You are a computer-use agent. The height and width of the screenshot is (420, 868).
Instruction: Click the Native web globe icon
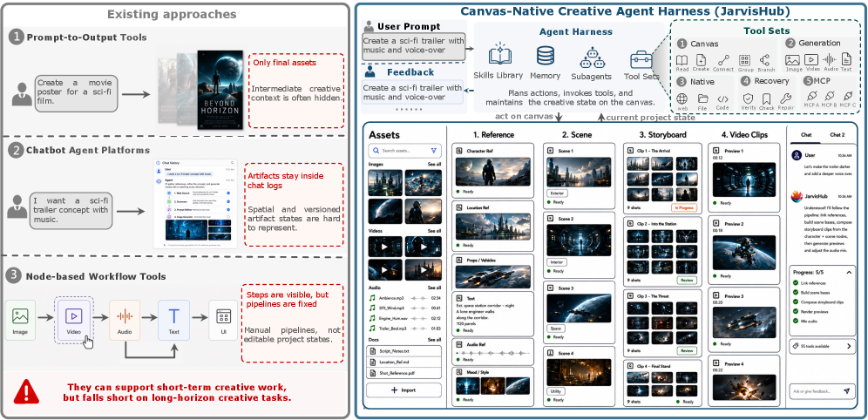pyautogui.click(x=682, y=98)
